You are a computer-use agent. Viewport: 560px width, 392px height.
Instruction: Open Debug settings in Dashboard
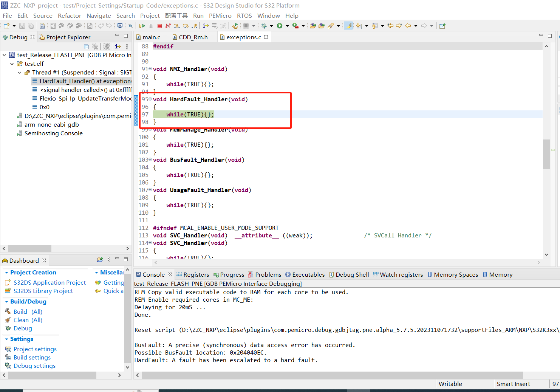coord(34,366)
